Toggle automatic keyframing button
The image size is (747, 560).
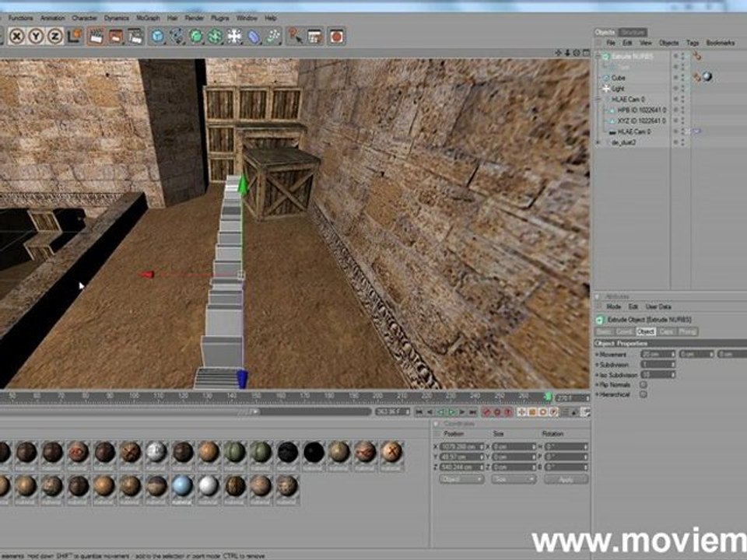click(x=497, y=412)
